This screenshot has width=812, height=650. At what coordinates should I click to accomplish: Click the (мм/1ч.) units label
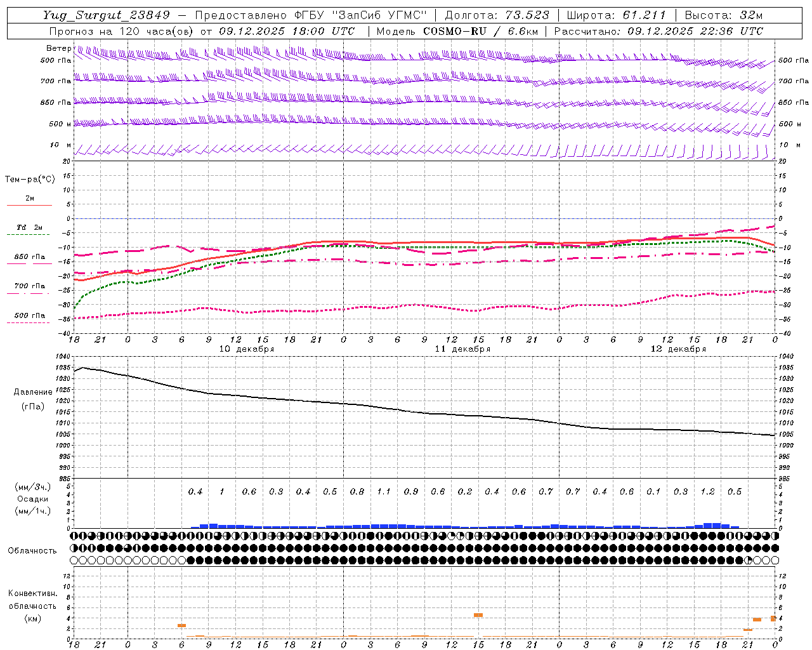click(33, 511)
